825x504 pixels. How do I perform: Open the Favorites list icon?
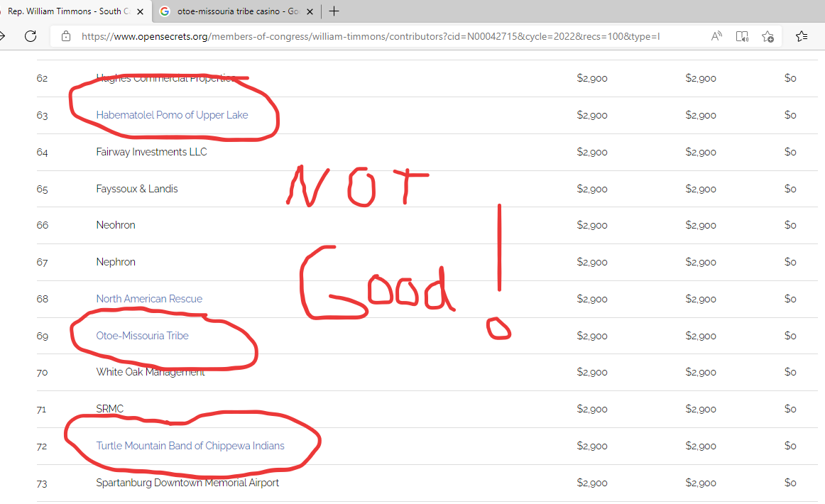tap(802, 36)
